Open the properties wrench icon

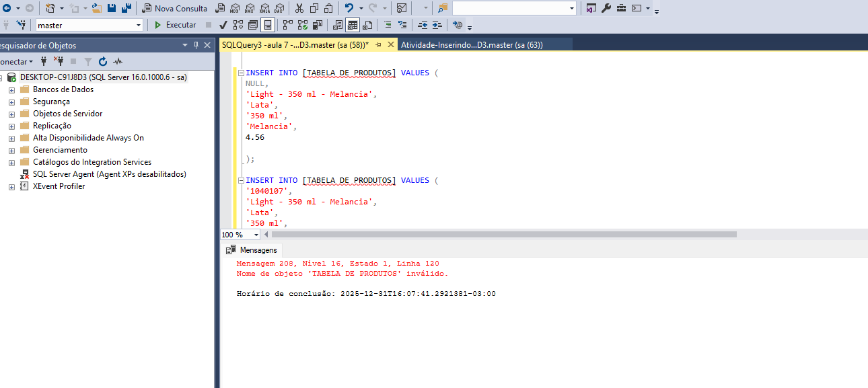coord(606,8)
